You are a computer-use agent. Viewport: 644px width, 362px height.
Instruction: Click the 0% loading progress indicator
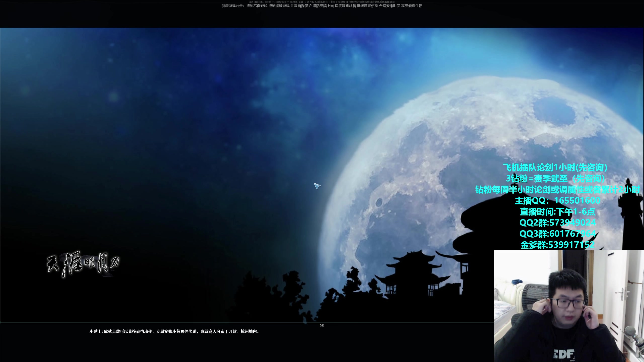point(322,326)
